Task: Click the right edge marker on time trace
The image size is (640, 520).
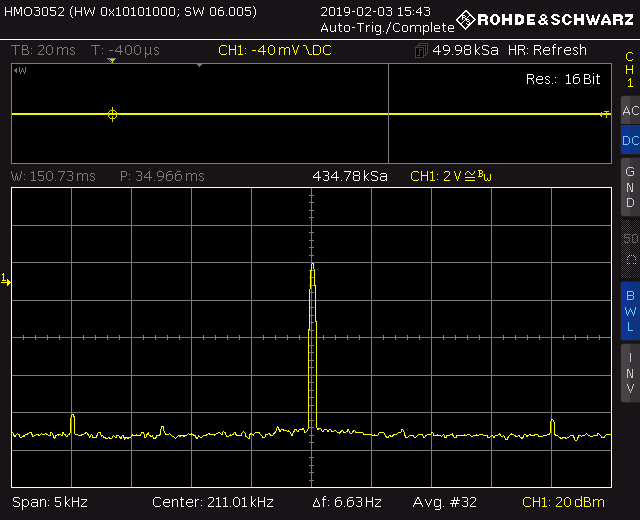Action: (x=604, y=115)
